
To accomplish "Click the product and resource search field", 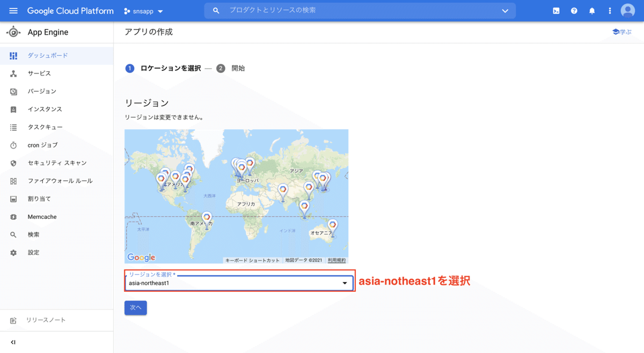I will 360,11.
